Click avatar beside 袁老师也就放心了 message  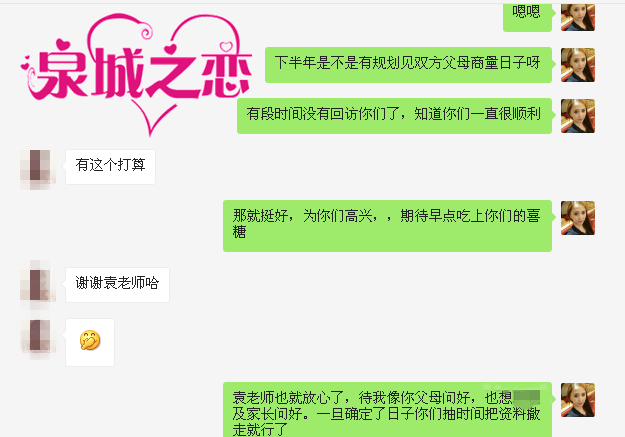(578, 400)
